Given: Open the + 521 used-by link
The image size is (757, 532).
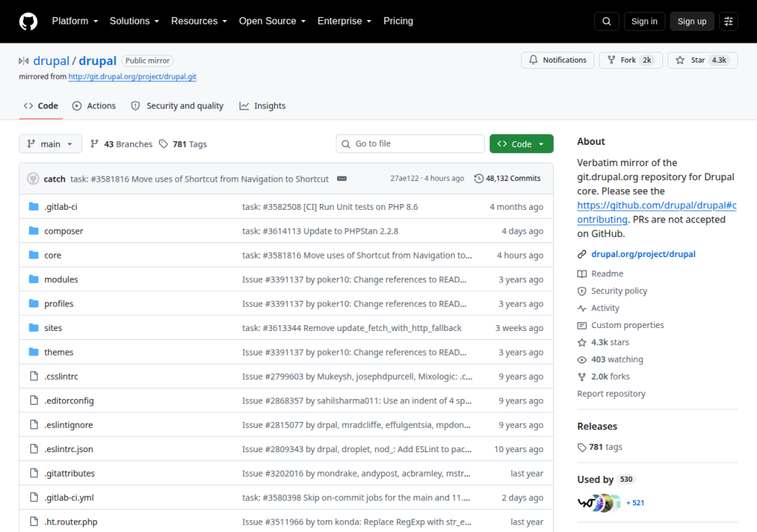Looking at the screenshot, I should [635, 503].
